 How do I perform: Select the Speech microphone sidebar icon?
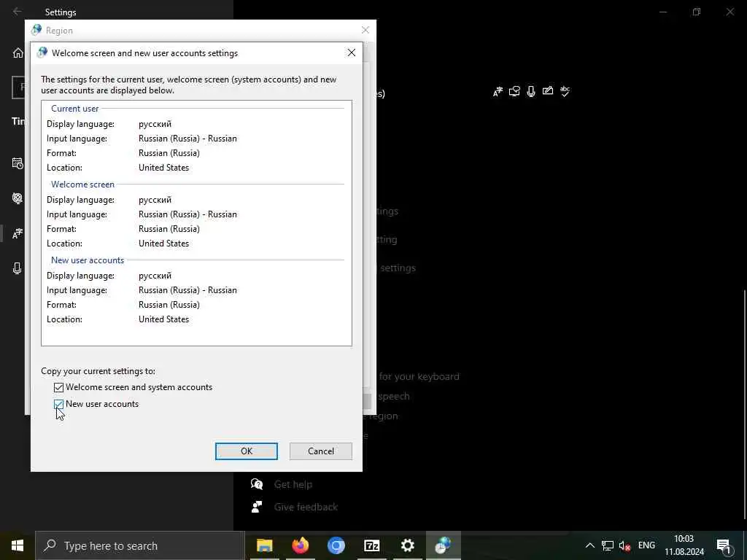18,268
